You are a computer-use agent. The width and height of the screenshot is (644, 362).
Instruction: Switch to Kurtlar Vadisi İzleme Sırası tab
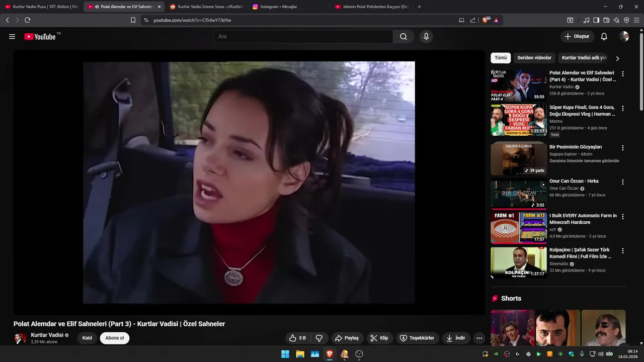206,7
